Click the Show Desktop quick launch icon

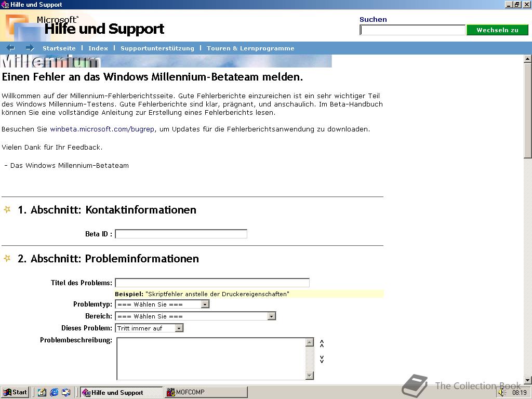tap(42, 393)
